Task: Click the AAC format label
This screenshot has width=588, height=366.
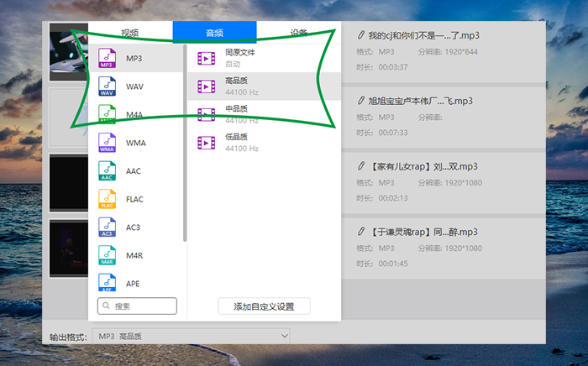Action: point(134,171)
